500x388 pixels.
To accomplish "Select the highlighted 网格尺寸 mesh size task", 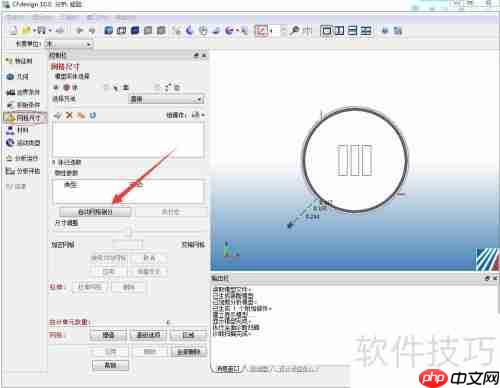I will tap(25, 118).
